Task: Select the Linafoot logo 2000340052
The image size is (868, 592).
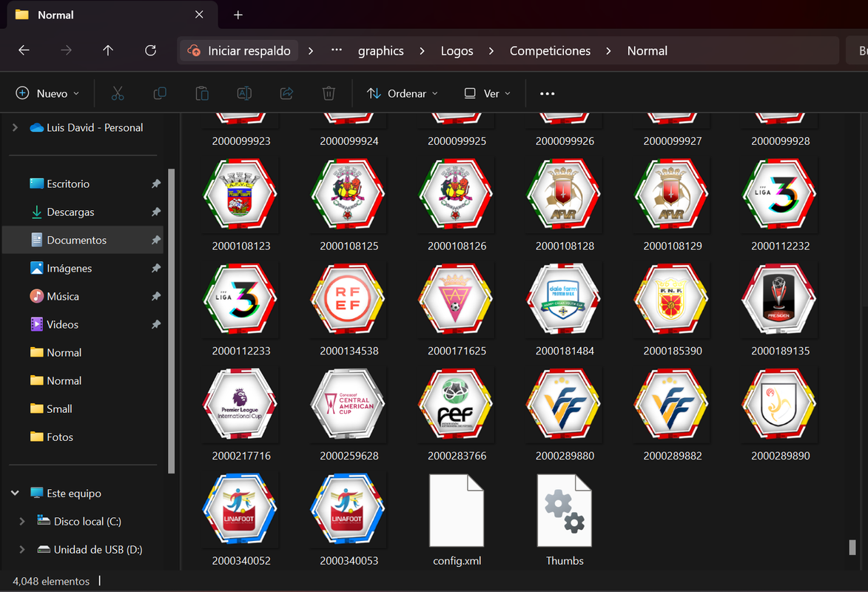Action: coord(240,509)
